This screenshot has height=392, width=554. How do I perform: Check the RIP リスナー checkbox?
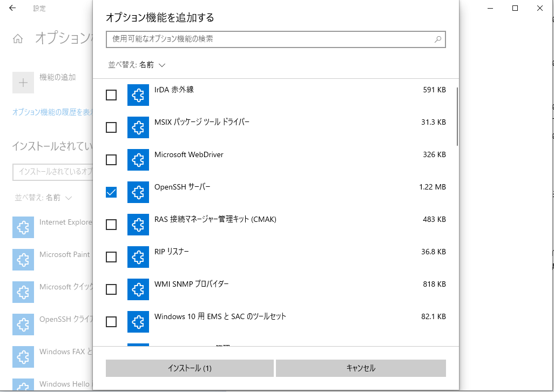pos(111,257)
